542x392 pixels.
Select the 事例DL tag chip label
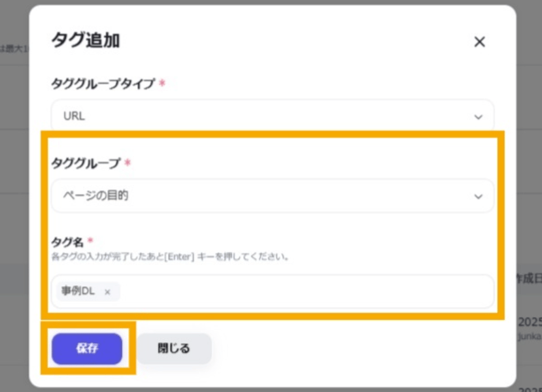[79, 291]
